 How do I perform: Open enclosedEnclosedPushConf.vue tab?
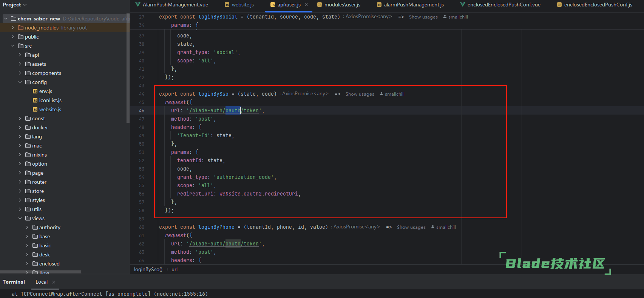click(x=500, y=5)
